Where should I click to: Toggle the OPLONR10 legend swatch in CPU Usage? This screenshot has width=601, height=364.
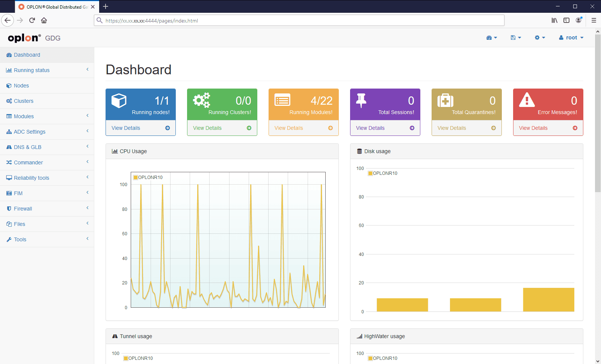[136, 177]
